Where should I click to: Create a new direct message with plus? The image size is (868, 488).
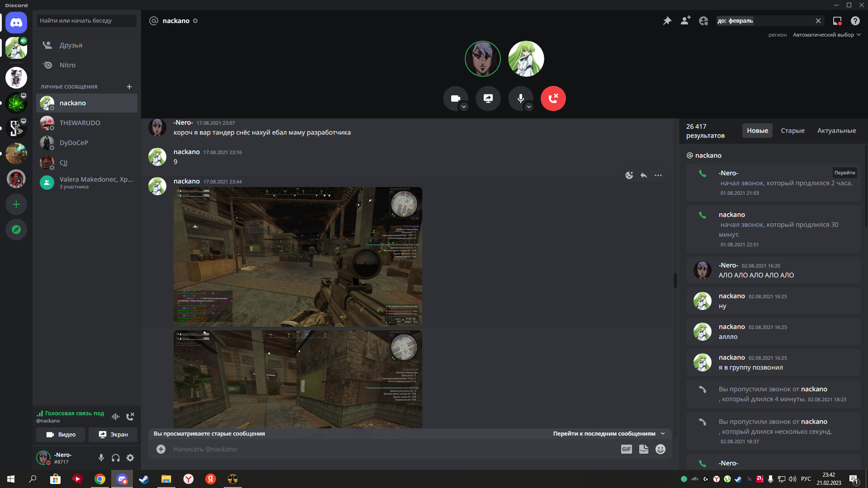[x=129, y=87]
